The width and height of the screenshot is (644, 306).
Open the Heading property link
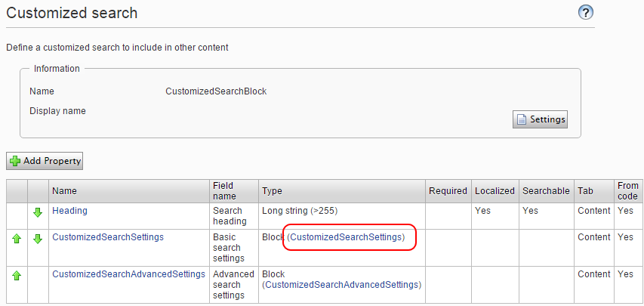69,212
